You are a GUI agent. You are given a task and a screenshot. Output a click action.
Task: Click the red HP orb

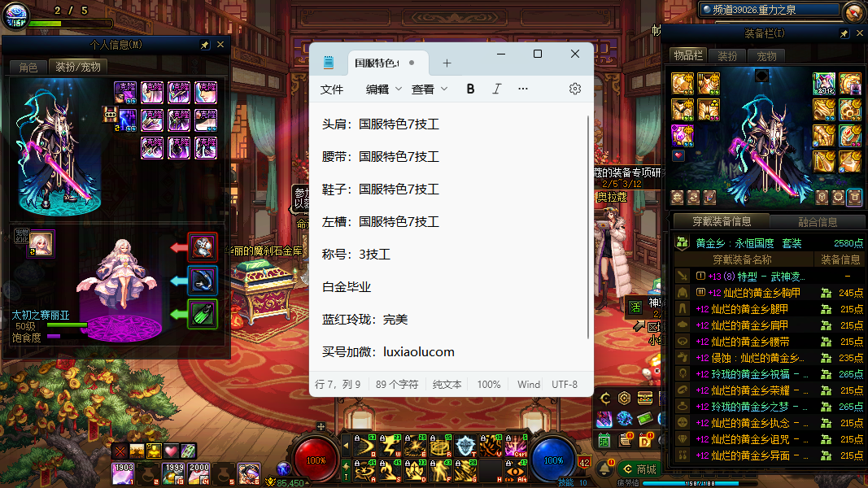click(x=316, y=460)
